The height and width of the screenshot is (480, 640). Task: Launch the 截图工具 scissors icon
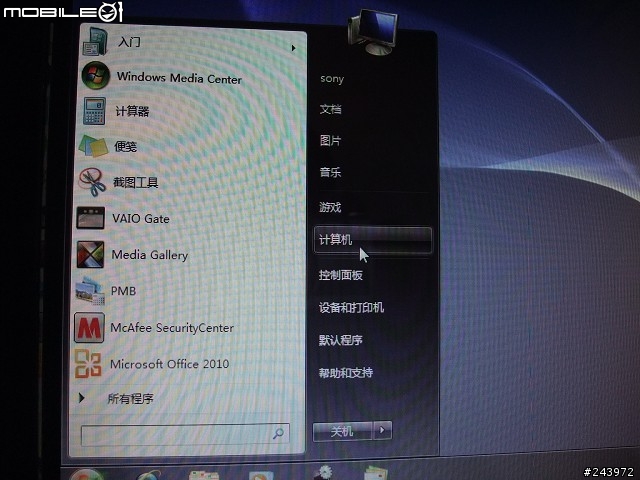92,182
